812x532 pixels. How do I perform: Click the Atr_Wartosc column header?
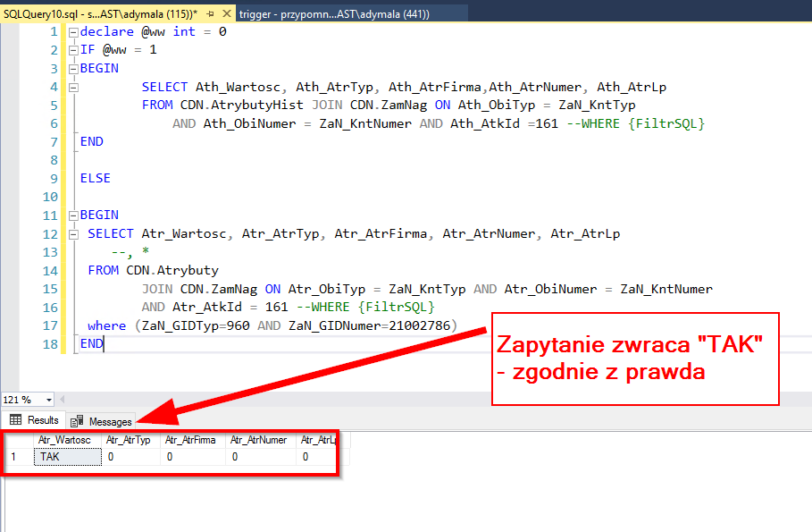click(x=64, y=439)
